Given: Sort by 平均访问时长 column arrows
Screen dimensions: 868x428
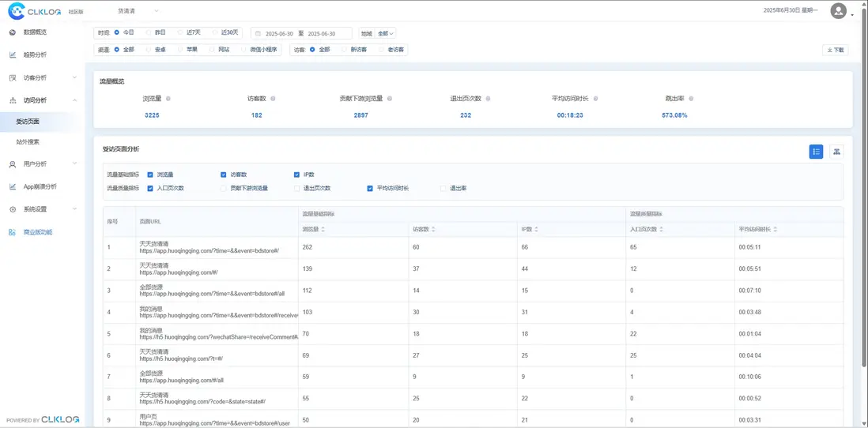Looking at the screenshot, I should [x=776, y=229].
